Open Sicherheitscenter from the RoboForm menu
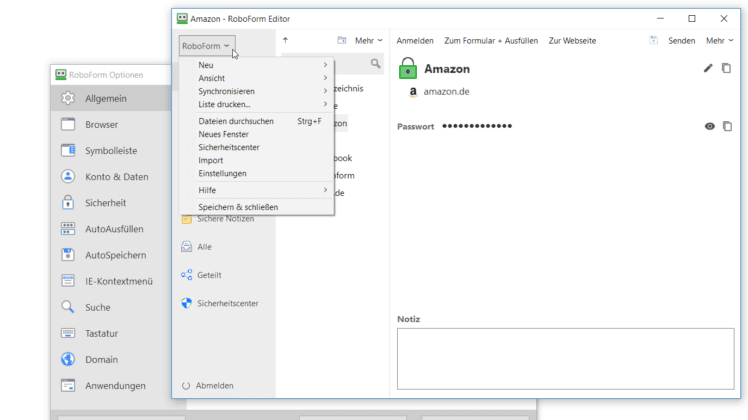748x420 pixels. (257, 147)
